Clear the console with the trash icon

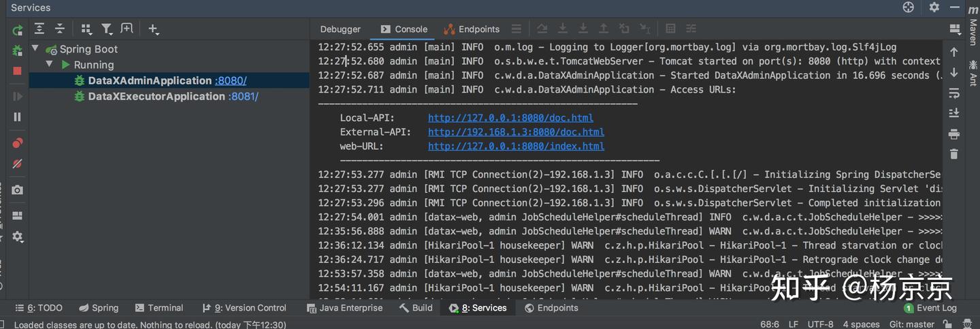pos(954,154)
